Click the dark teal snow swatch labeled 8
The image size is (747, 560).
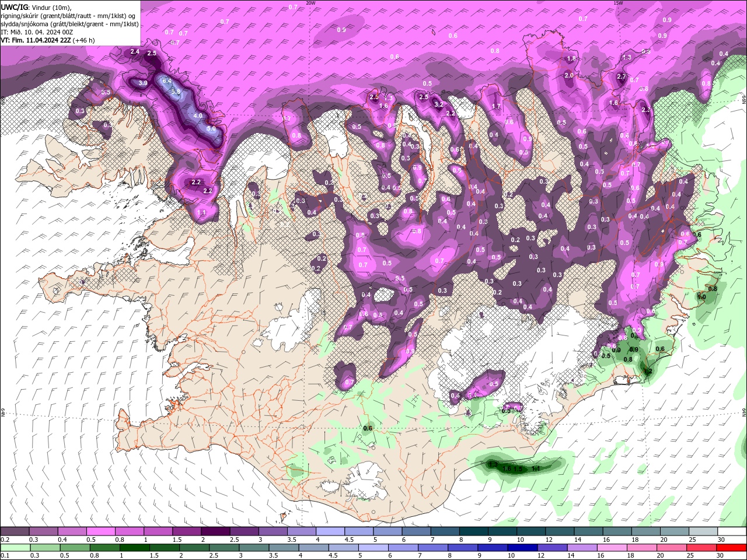(473, 531)
